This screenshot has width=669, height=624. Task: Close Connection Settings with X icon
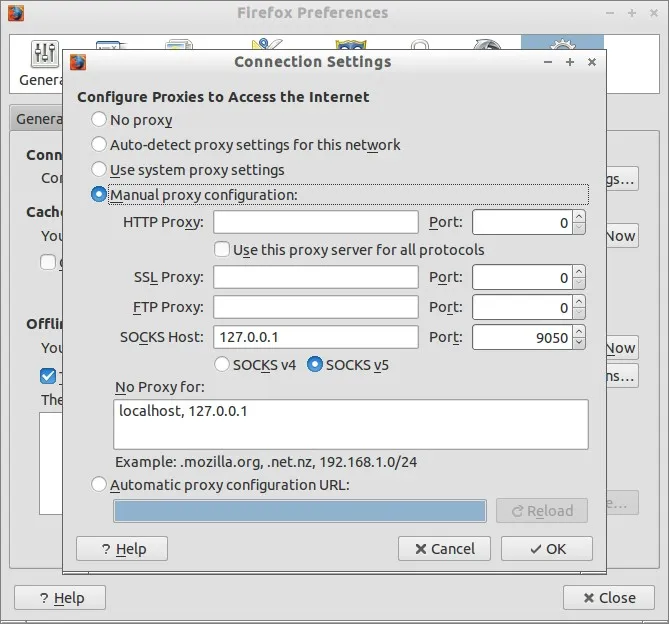[592, 62]
